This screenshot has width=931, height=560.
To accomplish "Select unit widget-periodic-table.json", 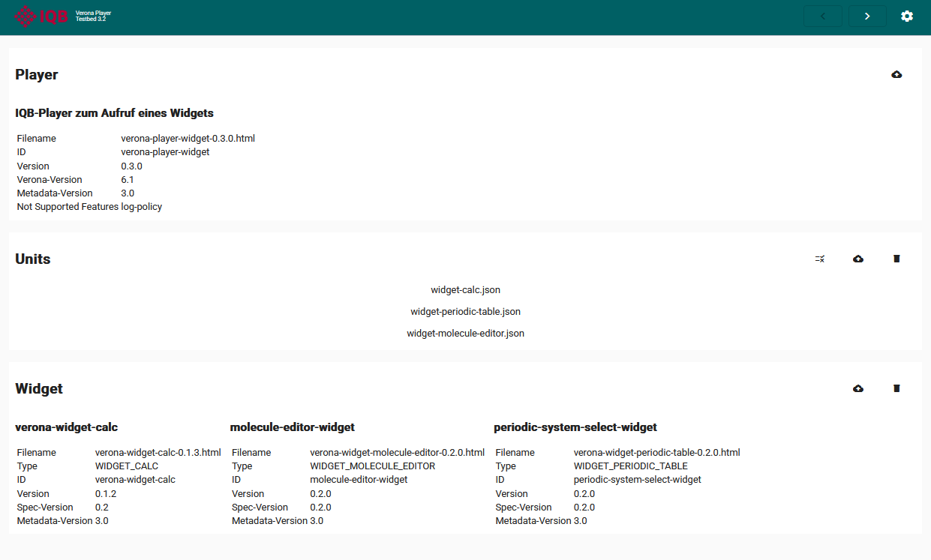I will (465, 311).
